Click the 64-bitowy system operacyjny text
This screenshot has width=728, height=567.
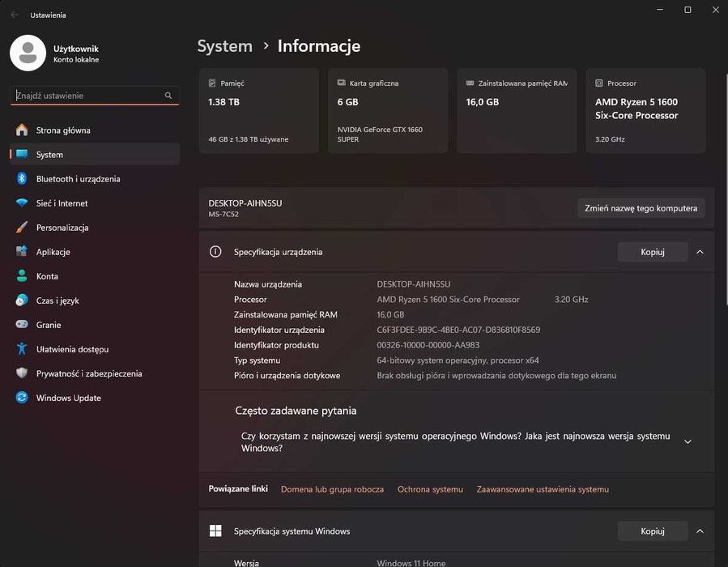tap(458, 360)
